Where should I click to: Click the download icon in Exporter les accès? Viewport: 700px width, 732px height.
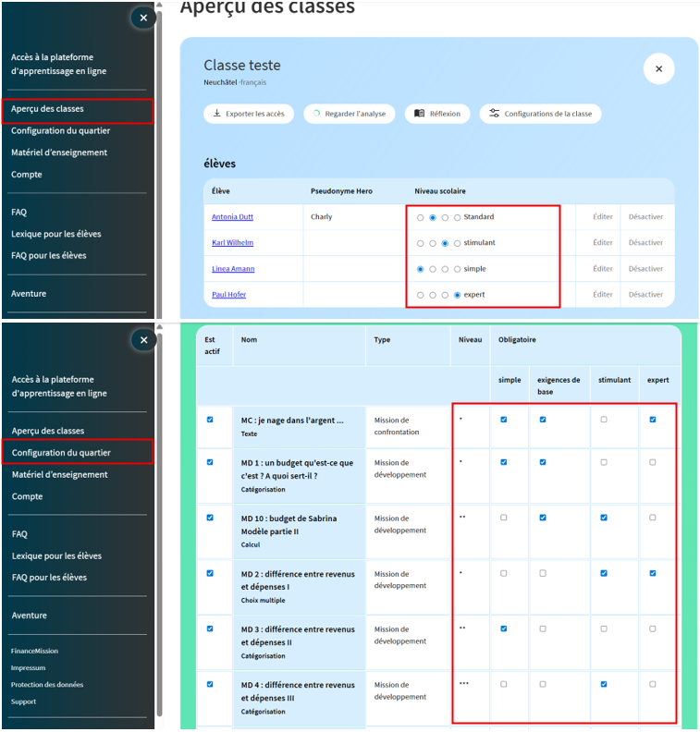click(216, 114)
